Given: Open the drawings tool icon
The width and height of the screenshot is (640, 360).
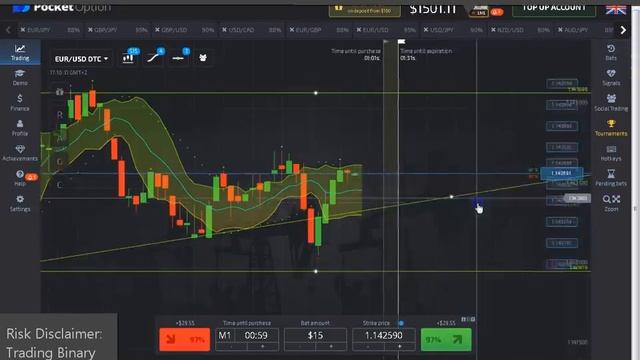Looking at the screenshot, I should click(178, 58).
